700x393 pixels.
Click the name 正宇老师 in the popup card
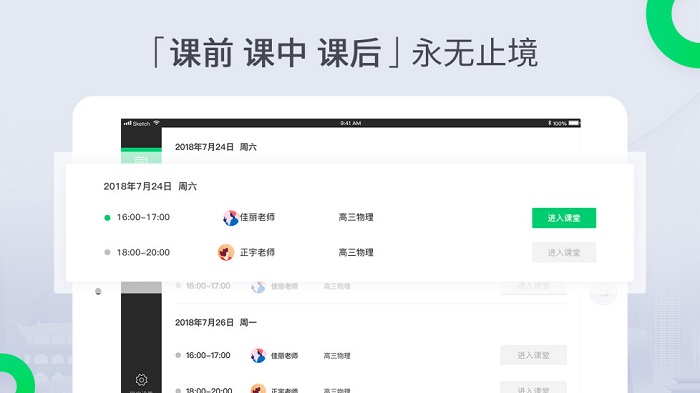tap(258, 252)
